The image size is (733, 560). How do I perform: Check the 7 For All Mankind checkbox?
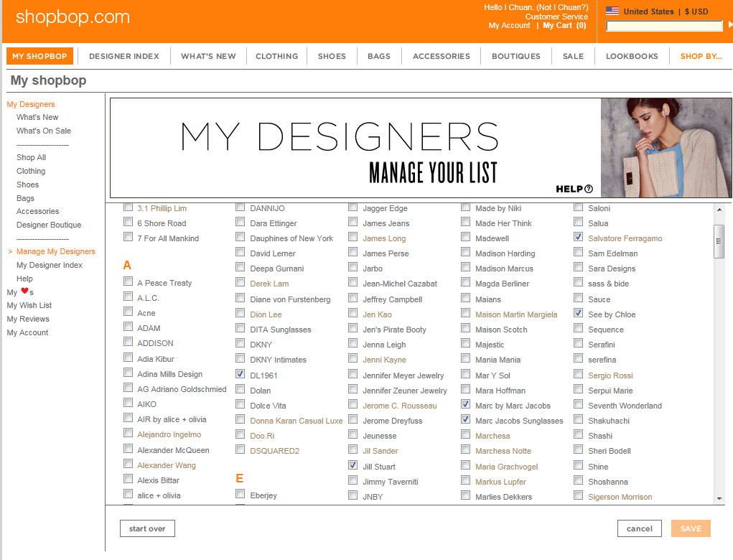point(128,237)
